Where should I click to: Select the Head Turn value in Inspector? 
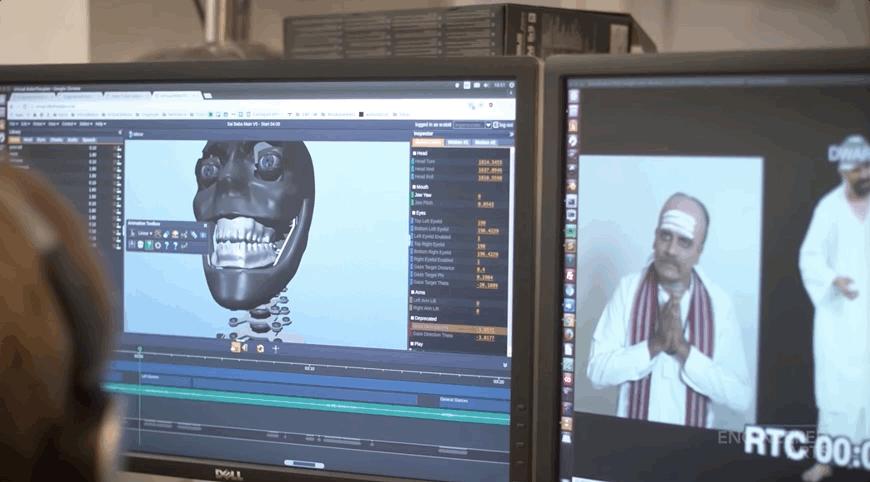pyautogui.click(x=490, y=163)
